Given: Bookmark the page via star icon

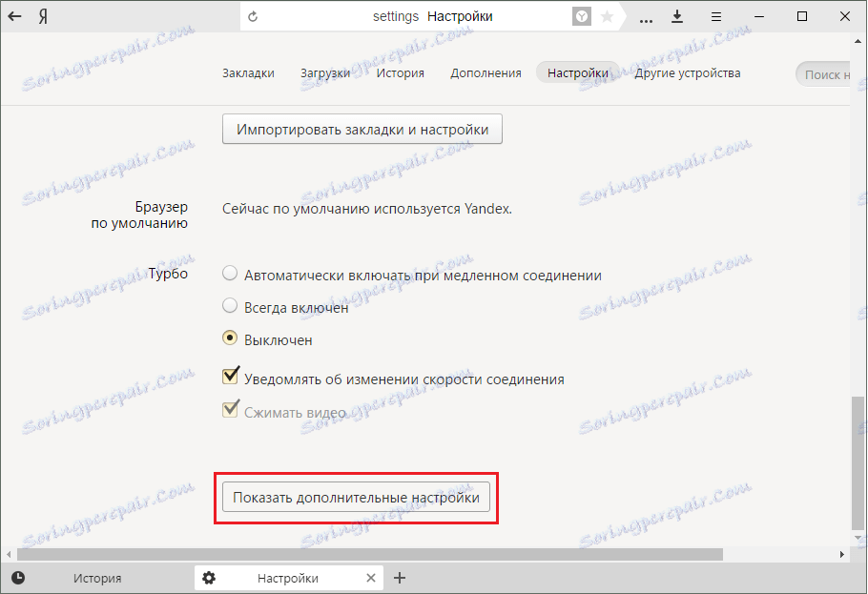Looking at the screenshot, I should [x=606, y=16].
